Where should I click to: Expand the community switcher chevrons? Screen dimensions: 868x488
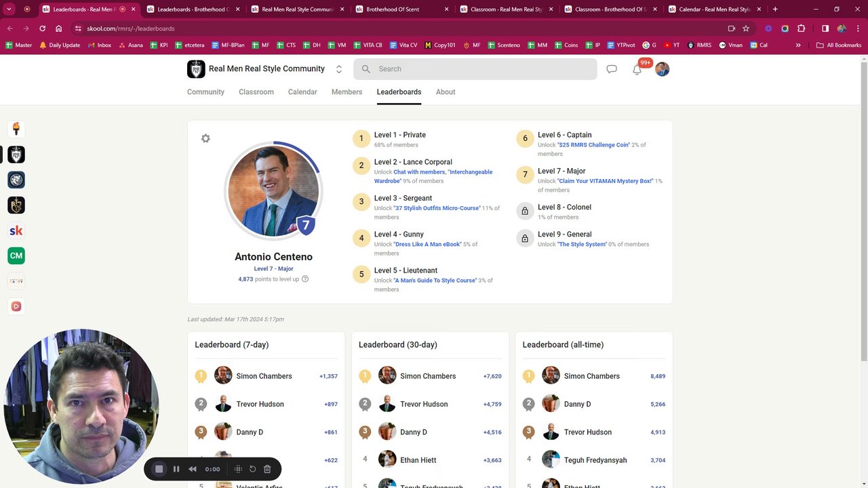339,69
